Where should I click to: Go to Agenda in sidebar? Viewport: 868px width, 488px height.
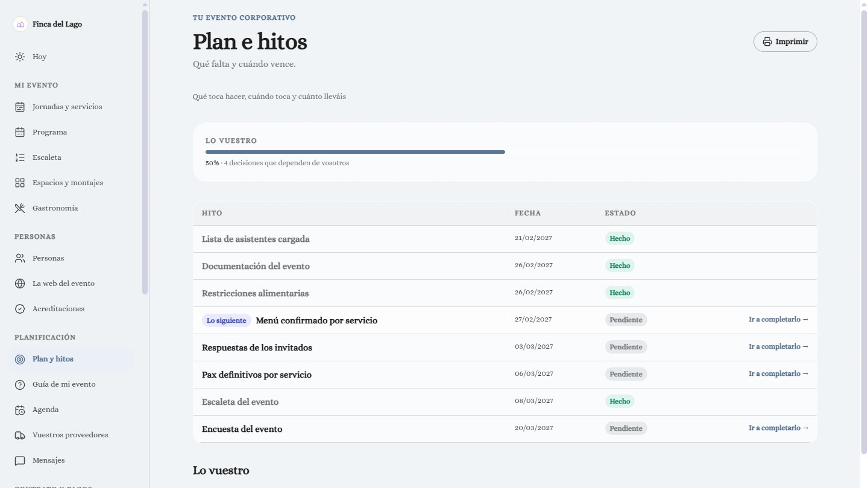(x=71, y=410)
